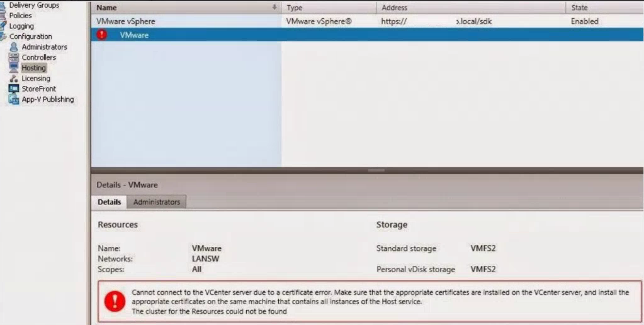Select Policies in the navigation tree
644x325 pixels.
coord(20,16)
